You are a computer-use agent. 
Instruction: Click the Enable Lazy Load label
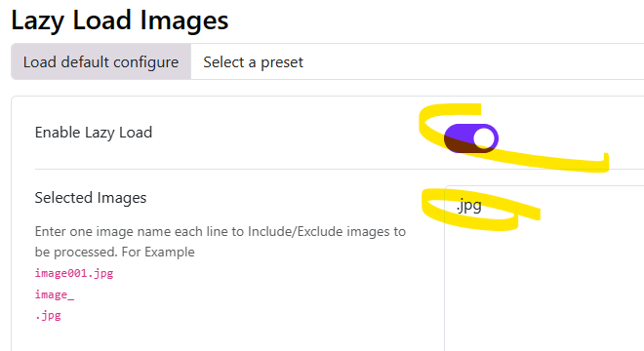click(x=94, y=133)
